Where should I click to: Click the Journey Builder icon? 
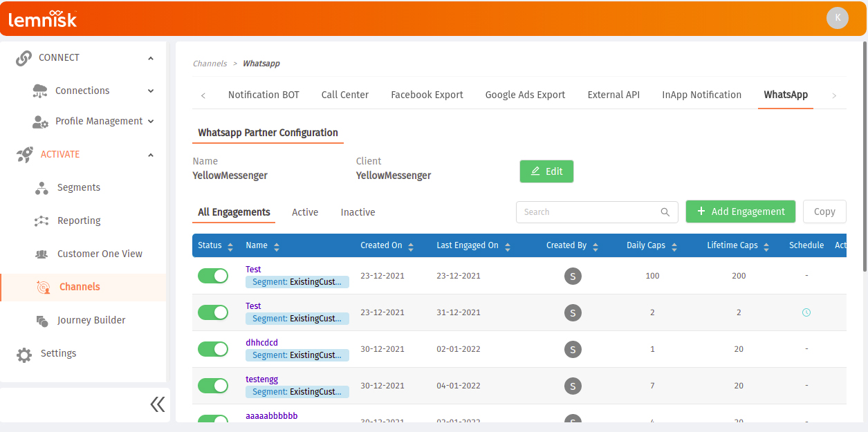coord(41,321)
